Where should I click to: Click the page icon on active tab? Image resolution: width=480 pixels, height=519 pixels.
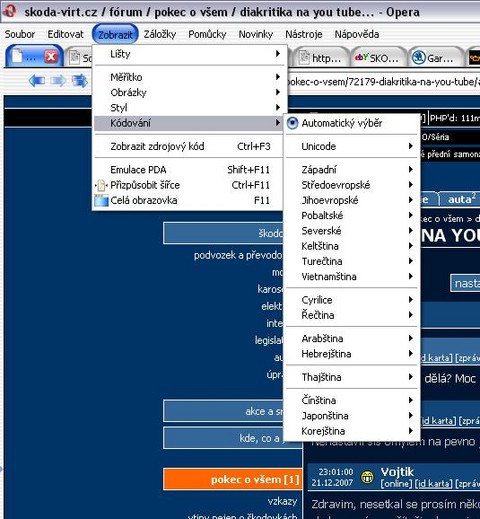[x=17, y=56]
